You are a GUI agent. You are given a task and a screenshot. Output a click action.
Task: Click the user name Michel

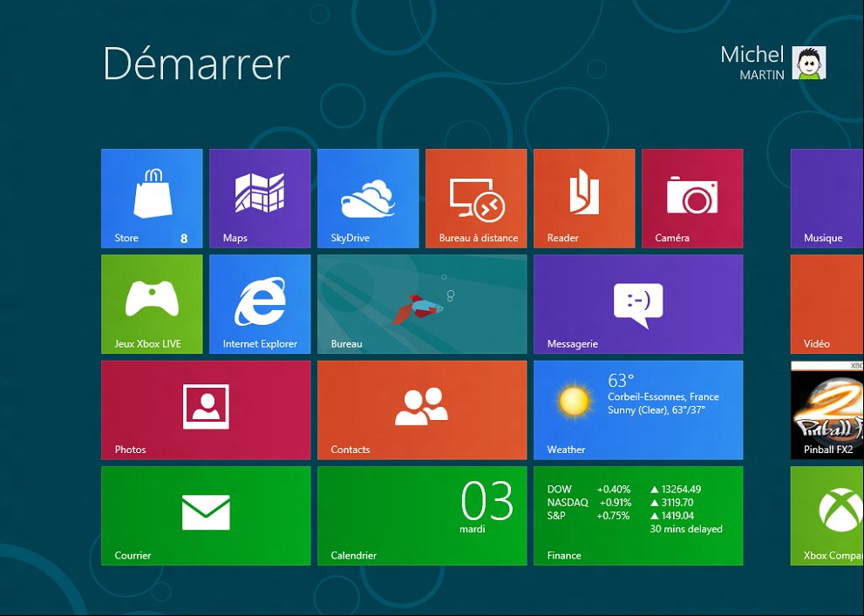(x=752, y=55)
